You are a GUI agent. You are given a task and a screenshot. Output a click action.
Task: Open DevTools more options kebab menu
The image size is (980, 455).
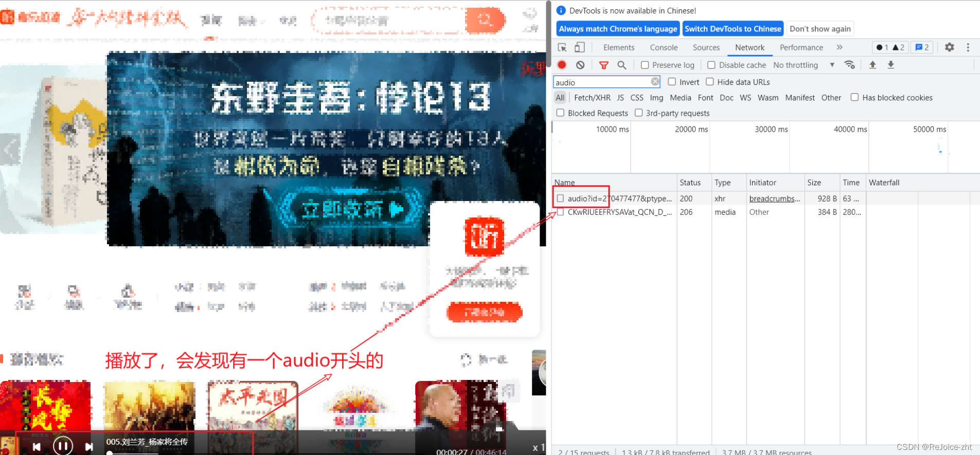pos(968,47)
